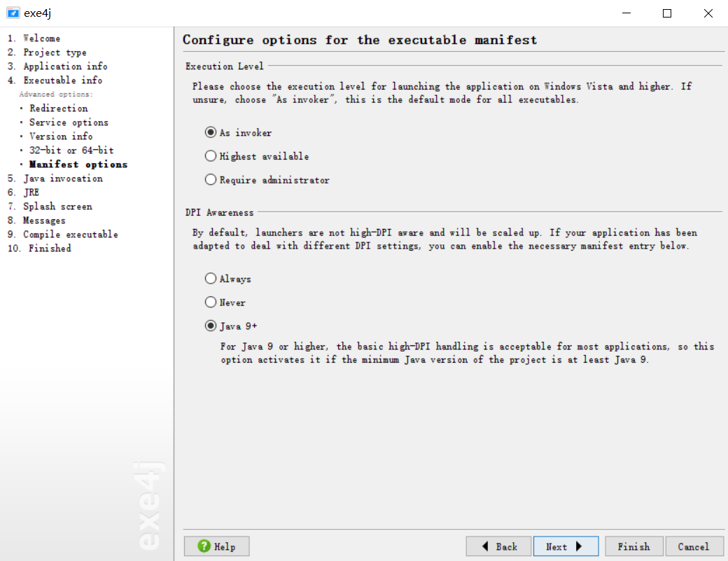
Task: Click the exe4j title bar app icon
Action: [13, 13]
